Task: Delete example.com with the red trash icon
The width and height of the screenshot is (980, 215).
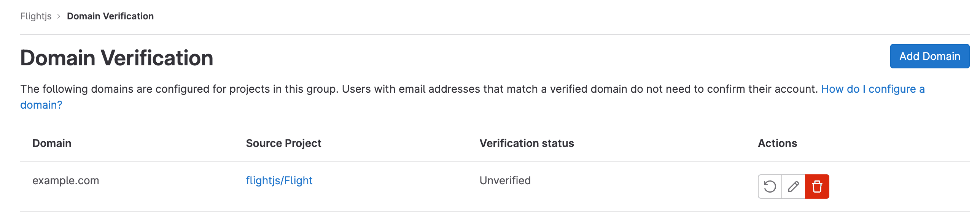Action: [817, 187]
